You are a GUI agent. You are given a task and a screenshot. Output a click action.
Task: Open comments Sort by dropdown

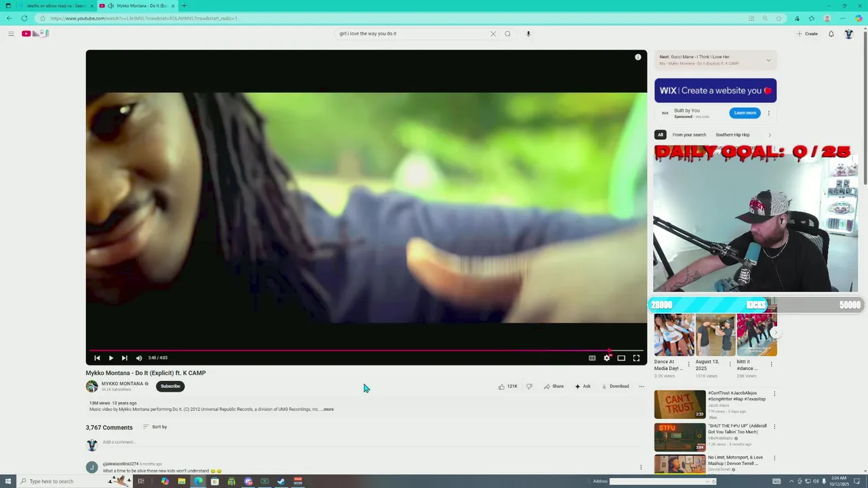(x=155, y=427)
